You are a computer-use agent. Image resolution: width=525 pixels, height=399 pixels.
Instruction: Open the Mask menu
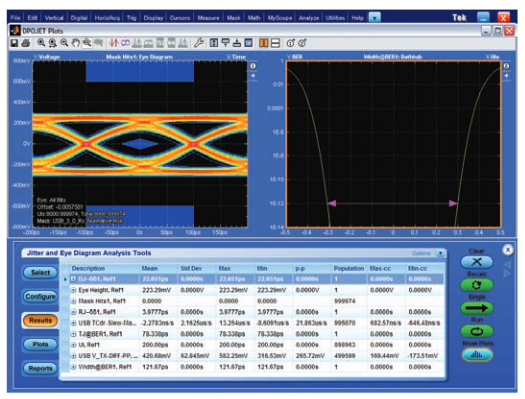[233, 18]
